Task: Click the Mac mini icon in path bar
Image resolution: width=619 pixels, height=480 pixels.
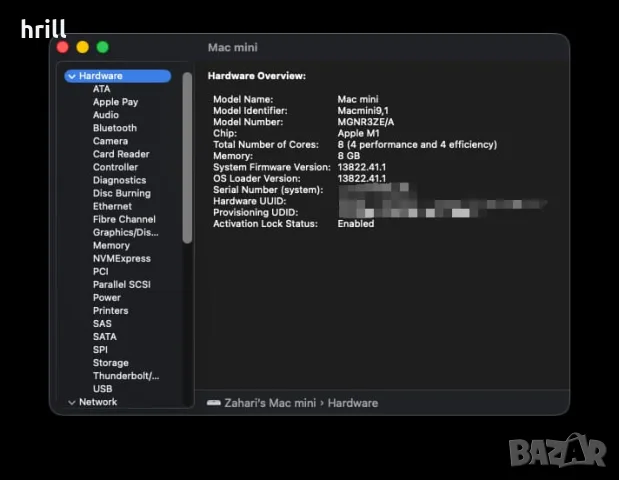Action: point(214,403)
